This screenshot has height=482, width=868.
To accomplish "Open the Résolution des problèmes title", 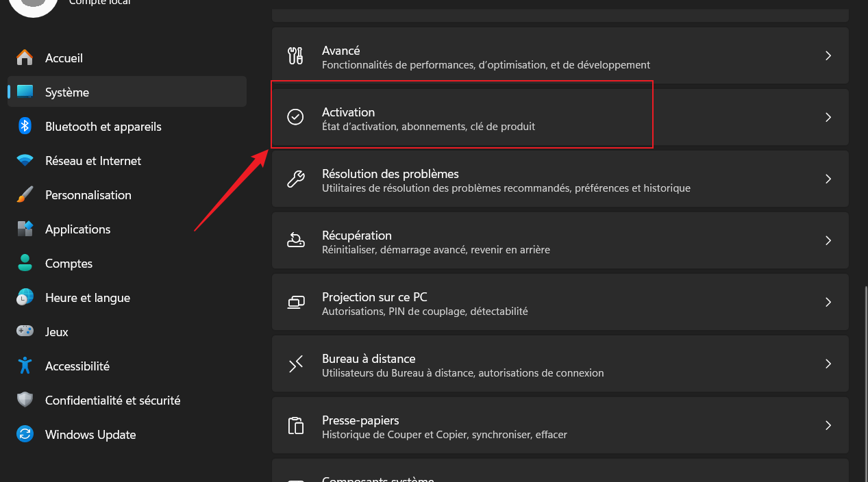I will tap(390, 174).
